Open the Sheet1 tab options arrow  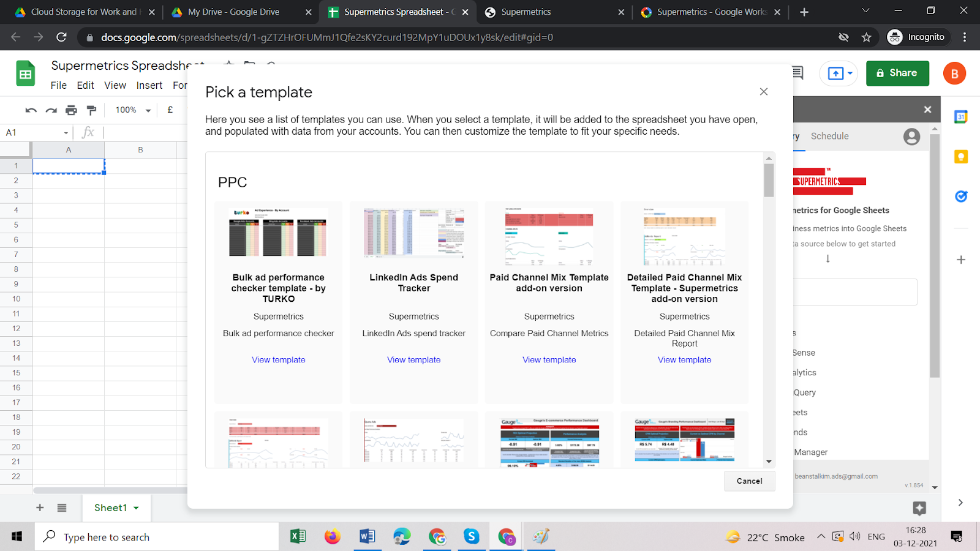click(x=136, y=508)
